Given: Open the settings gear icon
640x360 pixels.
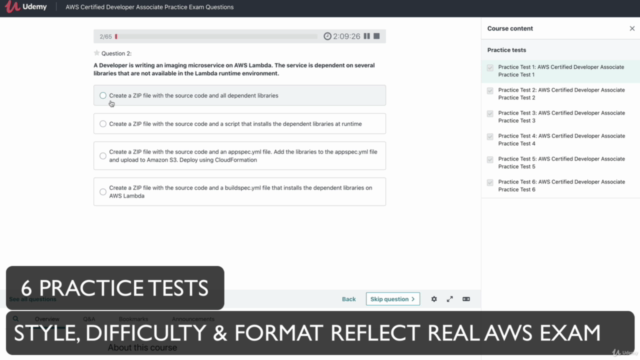Looking at the screenshot, I should tap(434, 299).
